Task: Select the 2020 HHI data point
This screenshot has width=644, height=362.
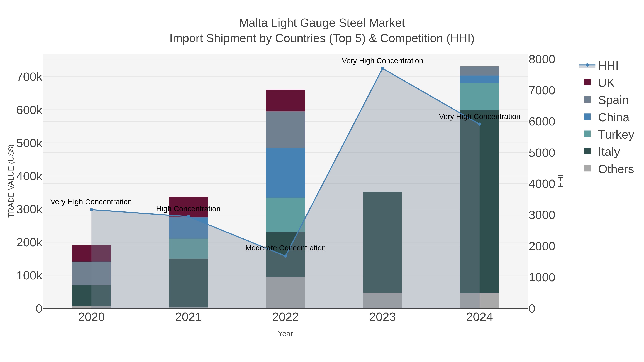Action: coord(91,210)
